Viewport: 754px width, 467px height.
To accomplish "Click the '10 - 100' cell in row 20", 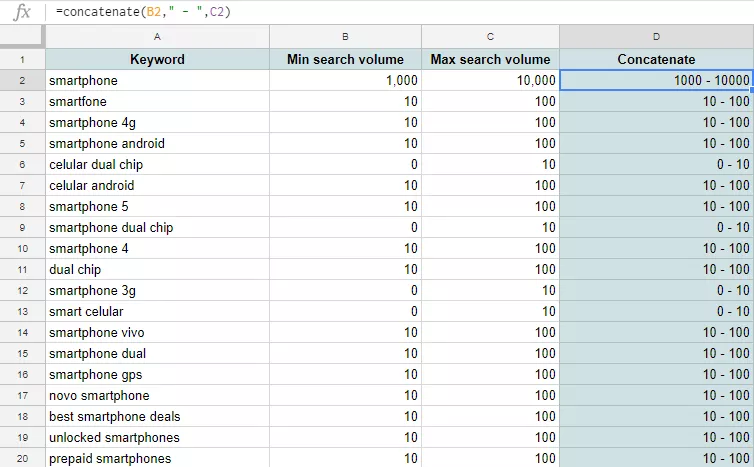I will point(656,458).
